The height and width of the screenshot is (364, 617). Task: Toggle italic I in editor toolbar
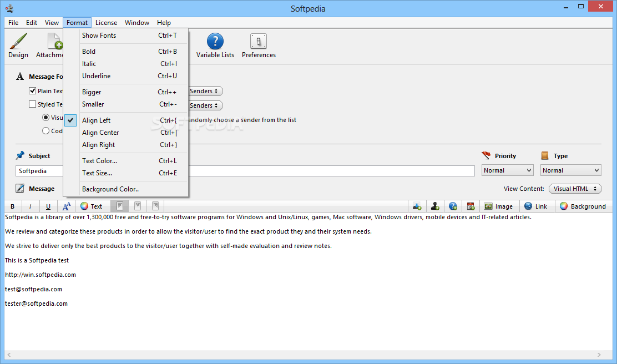[30, 206]
